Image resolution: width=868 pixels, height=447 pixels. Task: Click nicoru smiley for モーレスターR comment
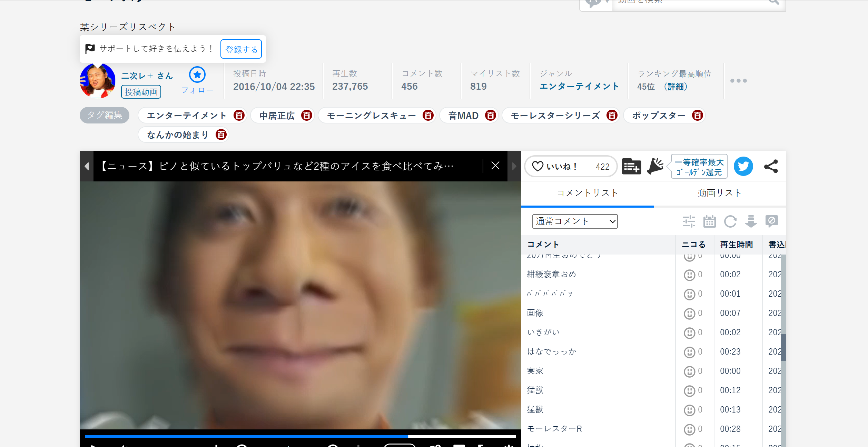[689, 429]
